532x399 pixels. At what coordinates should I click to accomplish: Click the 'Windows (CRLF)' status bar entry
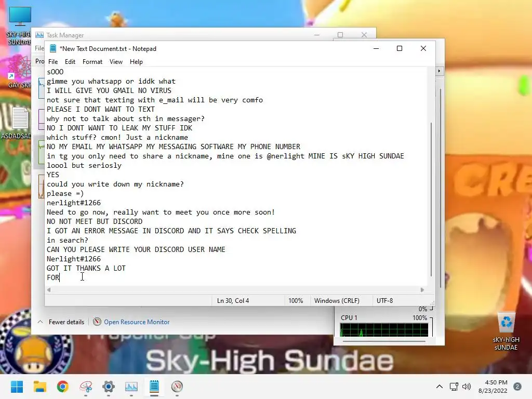[x=337, y=301]
